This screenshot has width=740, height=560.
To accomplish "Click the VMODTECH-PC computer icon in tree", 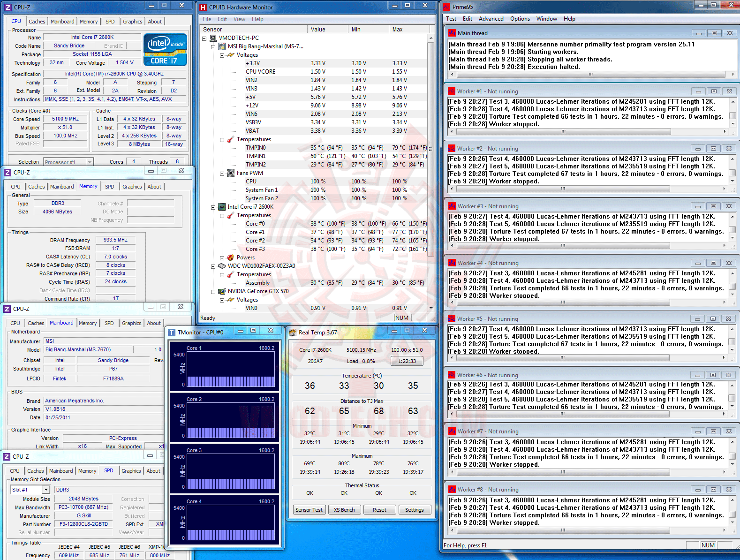I will 213,38.
